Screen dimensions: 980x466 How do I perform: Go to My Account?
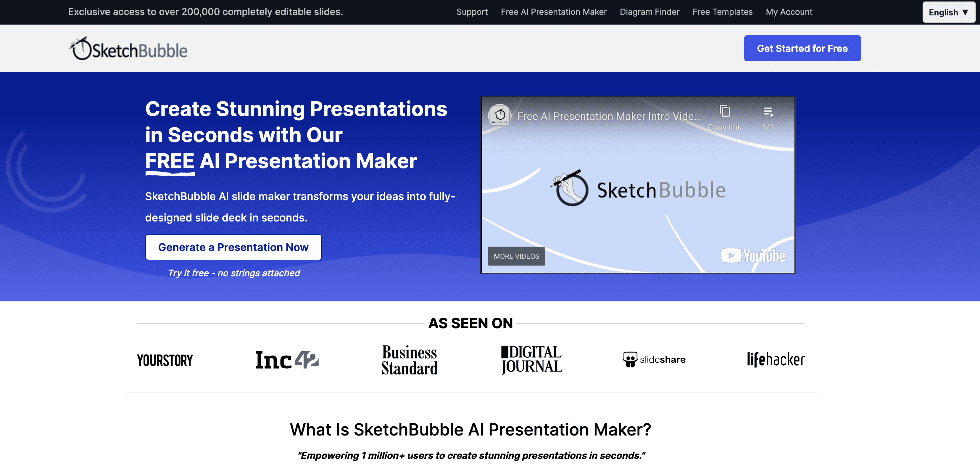click(789, 12)
